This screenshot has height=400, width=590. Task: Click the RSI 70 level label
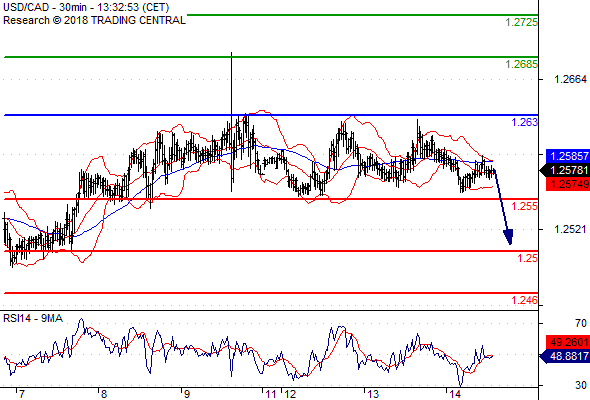point(581,323)
